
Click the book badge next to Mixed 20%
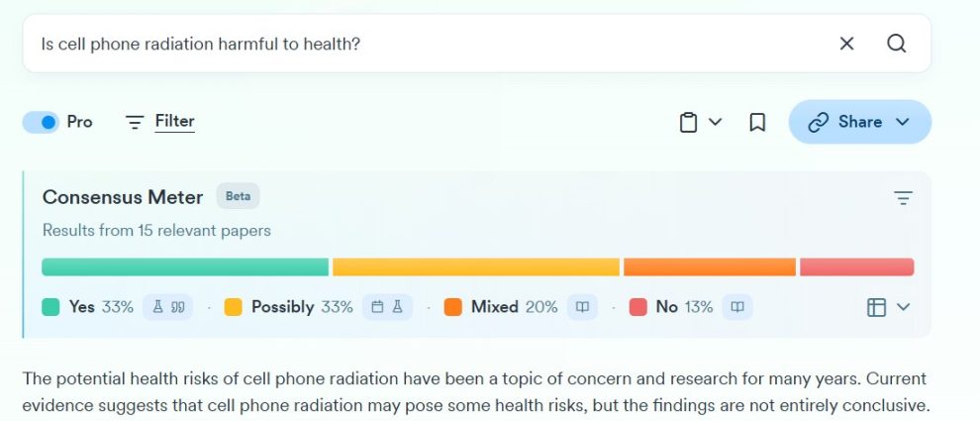click(582, 307)
